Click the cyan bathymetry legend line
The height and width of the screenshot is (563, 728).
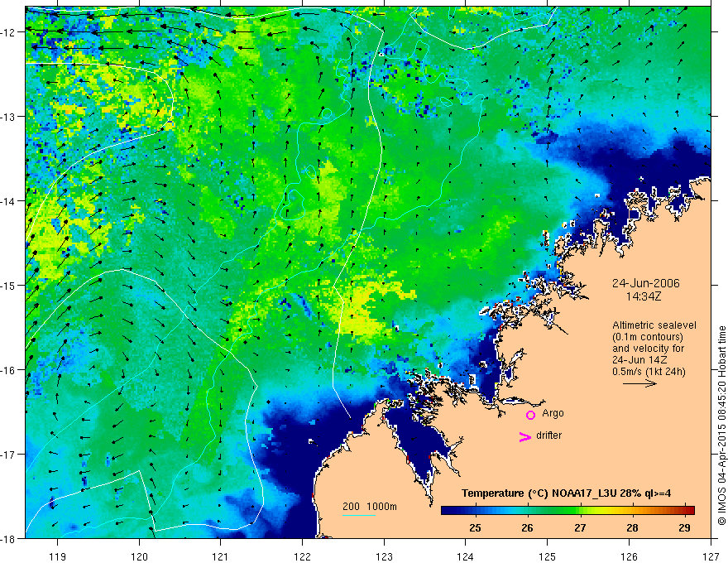point(359,515)
